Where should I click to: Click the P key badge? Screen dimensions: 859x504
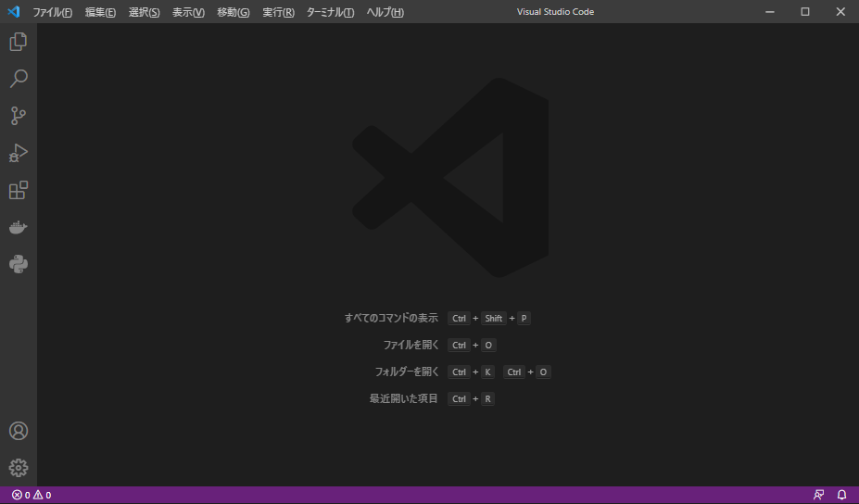524,319
